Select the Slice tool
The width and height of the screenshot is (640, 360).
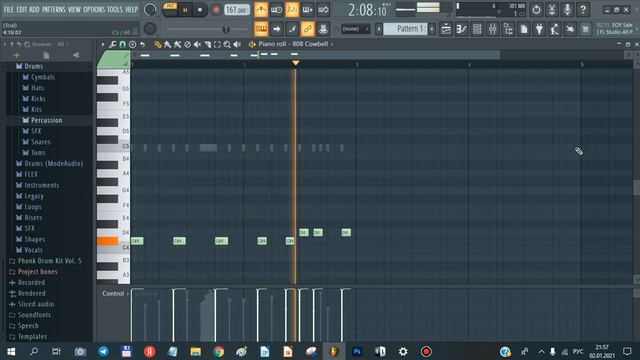(207, 44)
